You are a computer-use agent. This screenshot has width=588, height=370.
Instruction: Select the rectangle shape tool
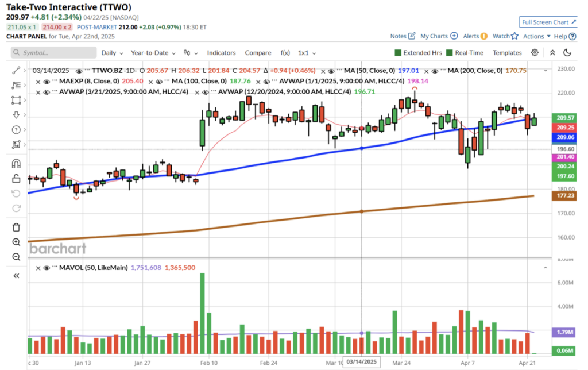coord(16,100)
